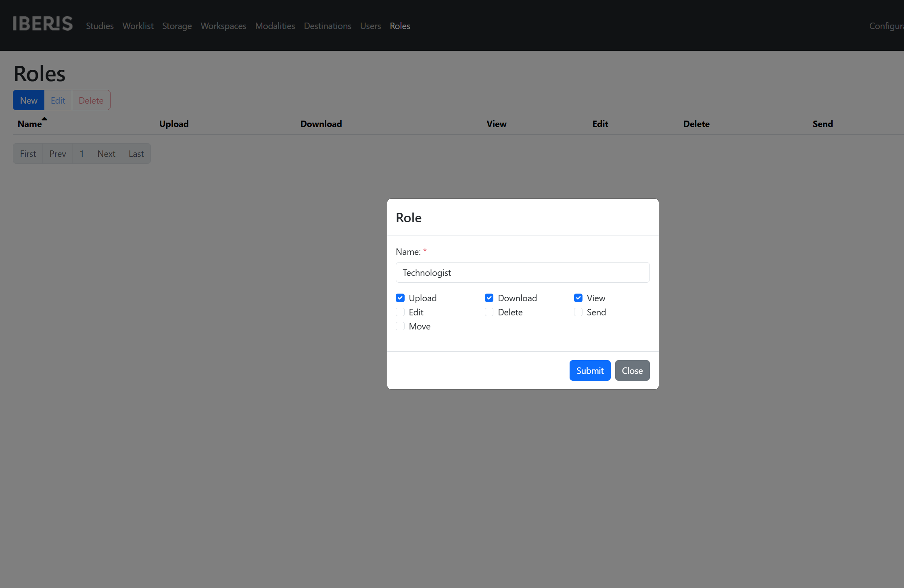904x588 pixels.
Task: Go to the Next page
Action: pyautogui.click(x=106, y=154)
